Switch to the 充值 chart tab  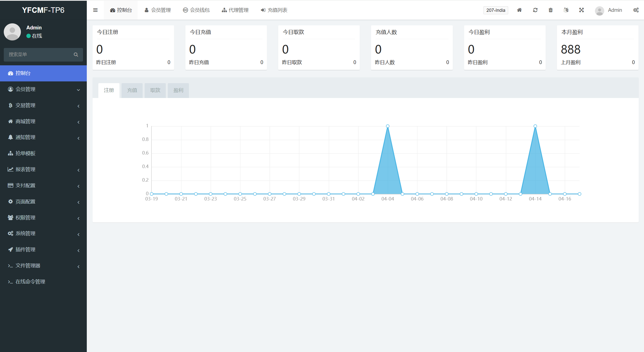(x=132, y=90)
